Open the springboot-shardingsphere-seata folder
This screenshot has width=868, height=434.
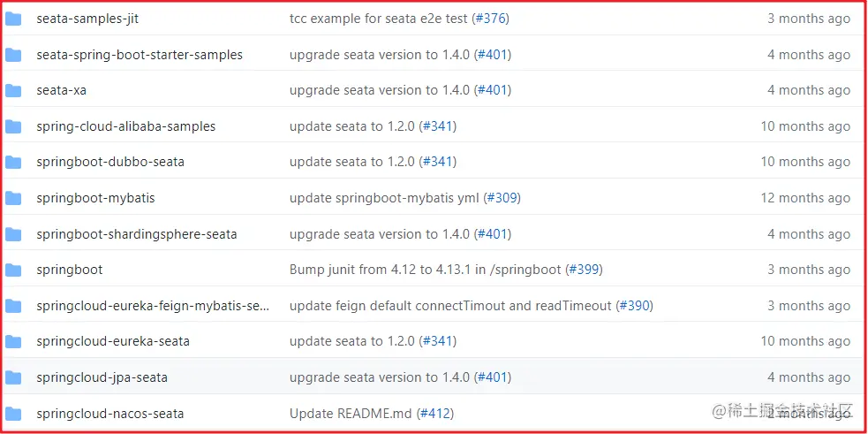point(137,234)
